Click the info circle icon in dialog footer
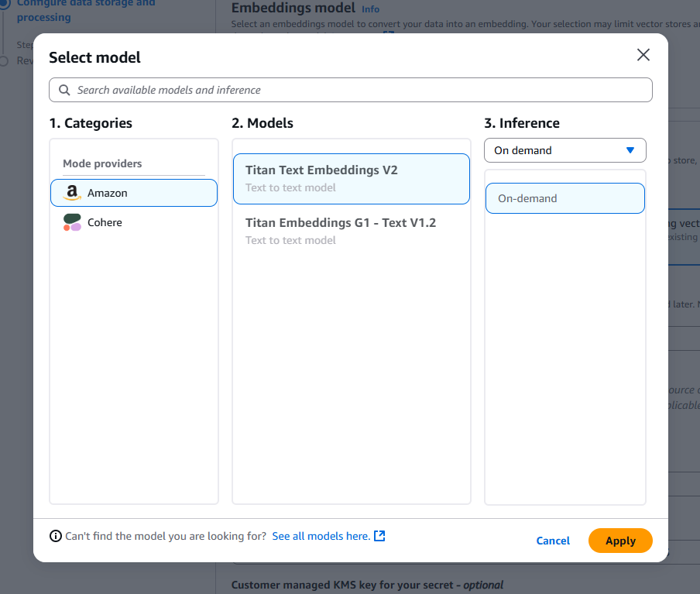 [54, 535]
